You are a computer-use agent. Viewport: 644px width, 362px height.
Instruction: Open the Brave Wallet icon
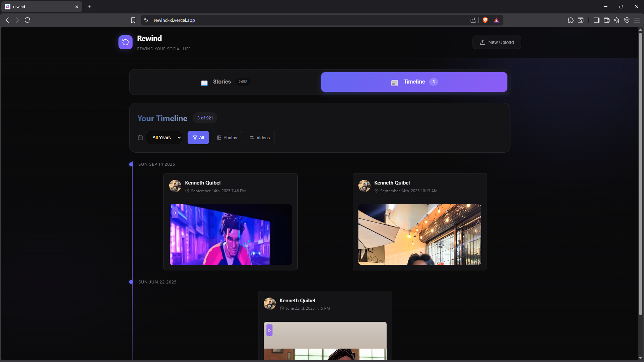pyautogui.click(x=606, y=20)
